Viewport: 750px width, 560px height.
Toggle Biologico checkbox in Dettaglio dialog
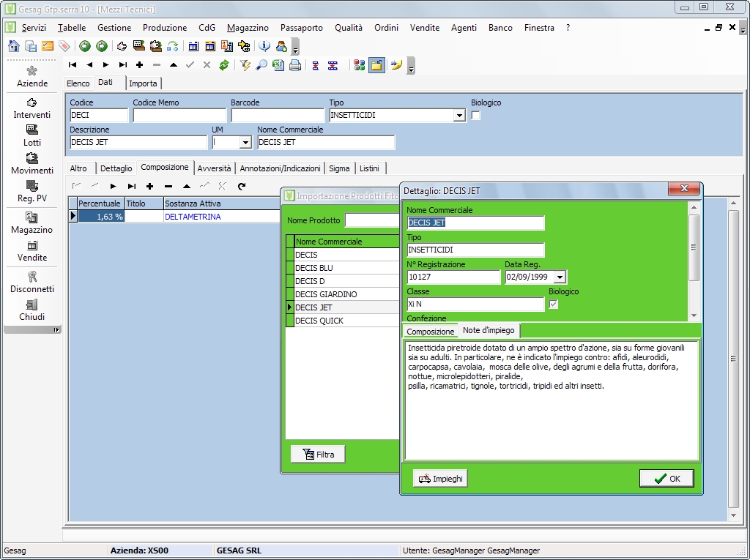[554, 304]
